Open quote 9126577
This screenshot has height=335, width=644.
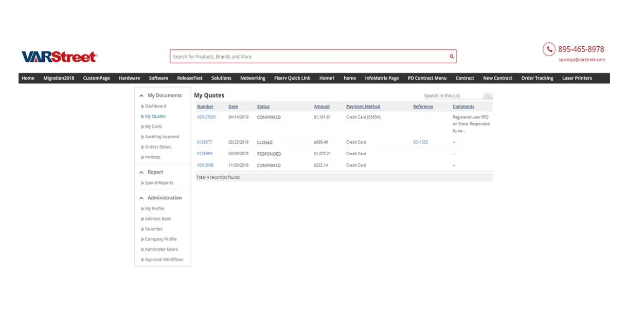point(204,142)
